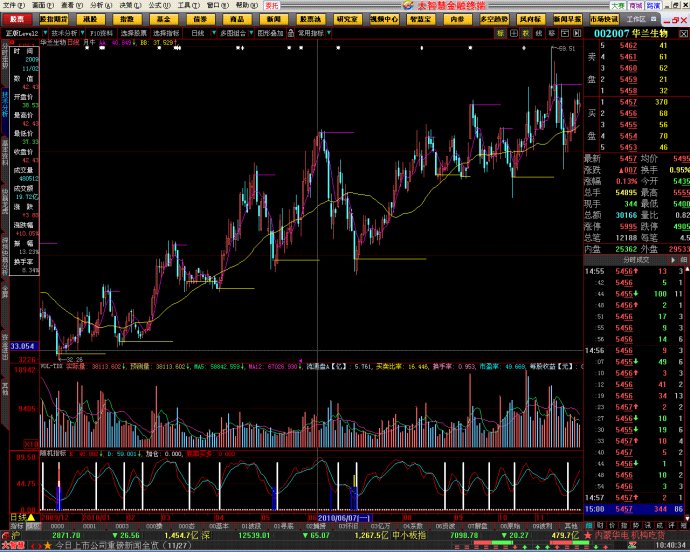Expand the 日线 period dropdown
The image size is (690, 552).
pyautogui.click(x=199, y=32)
